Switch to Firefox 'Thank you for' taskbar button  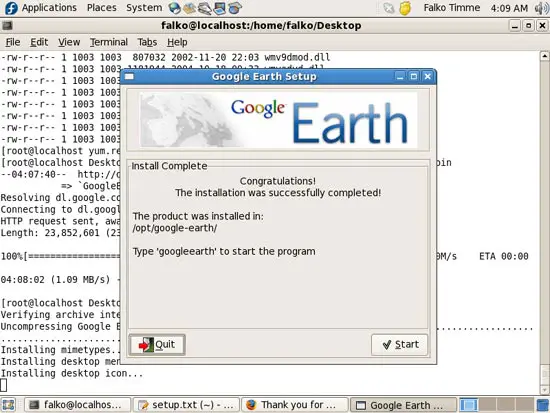tap(295, 405)
